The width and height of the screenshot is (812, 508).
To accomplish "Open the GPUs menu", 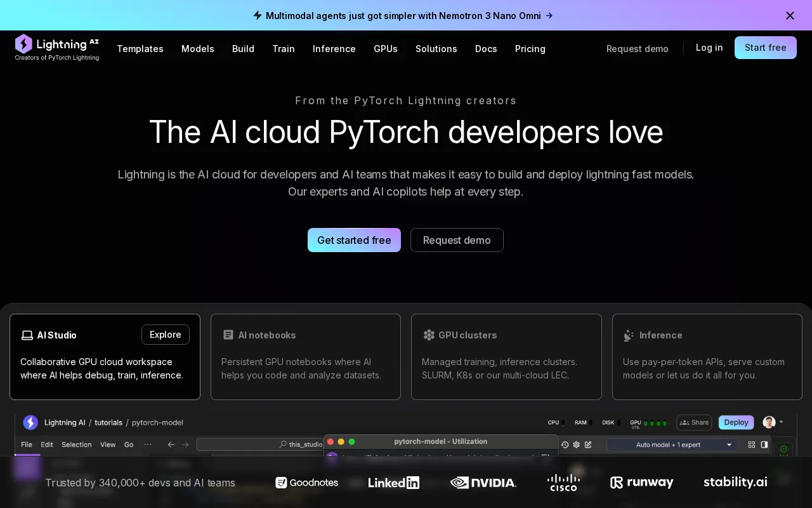I will (386, 49).
